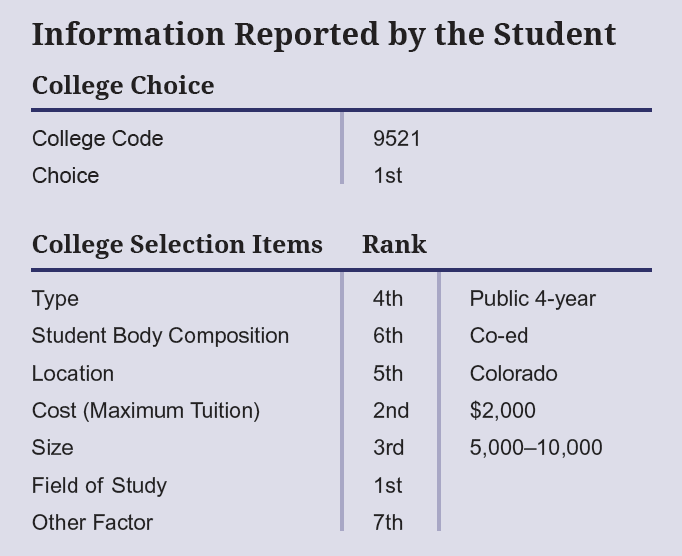Click the $2,000 tuition value
This screenshot has width=682, height=556.
tap(502, 411)
